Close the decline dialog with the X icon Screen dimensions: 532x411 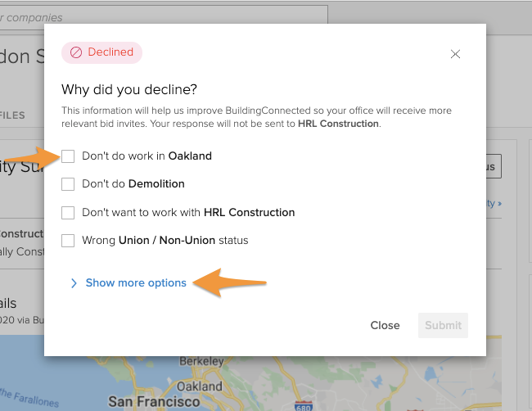tap(455, 54)
